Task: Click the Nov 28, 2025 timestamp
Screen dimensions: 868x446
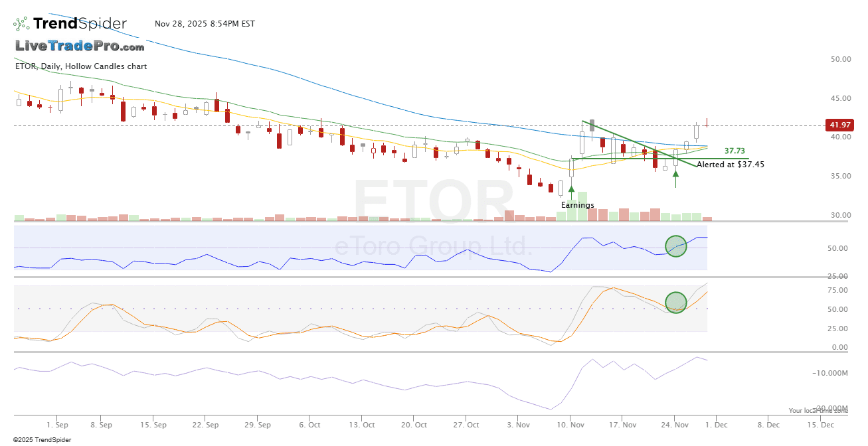Action: (205, 24)
